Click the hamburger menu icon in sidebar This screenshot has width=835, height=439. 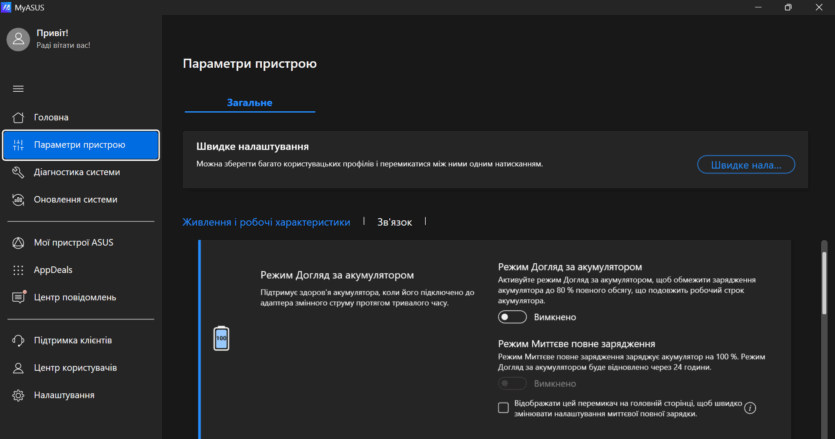(x=17, y=89)
